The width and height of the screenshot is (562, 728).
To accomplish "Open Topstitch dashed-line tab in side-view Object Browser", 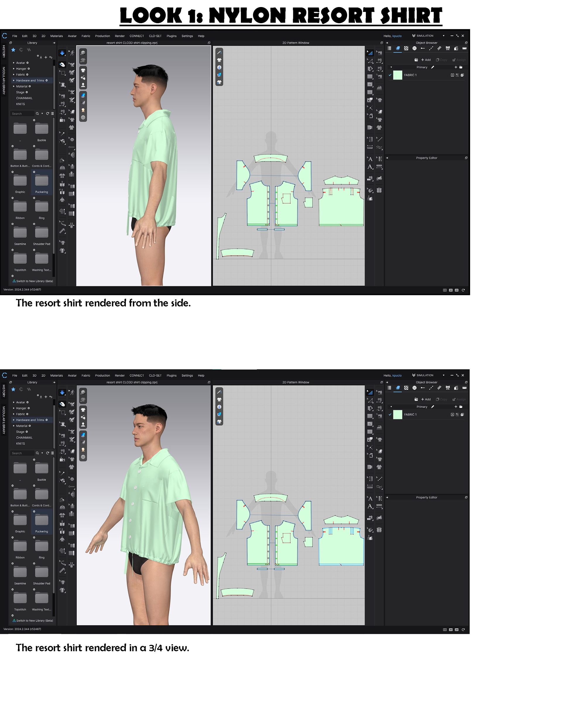I will pyautogui.click(x=431, y=48).
